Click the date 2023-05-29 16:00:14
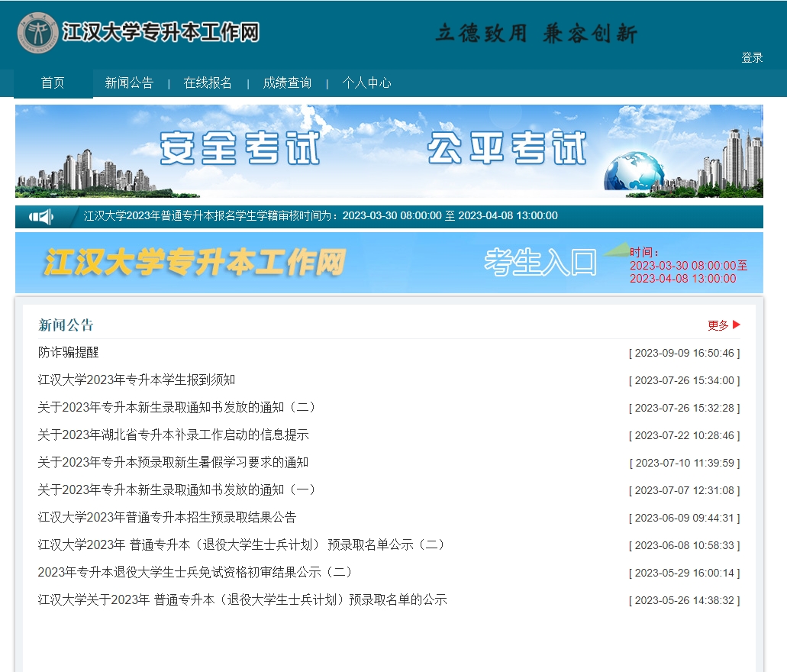787x672 pixels. coord(685,573)
